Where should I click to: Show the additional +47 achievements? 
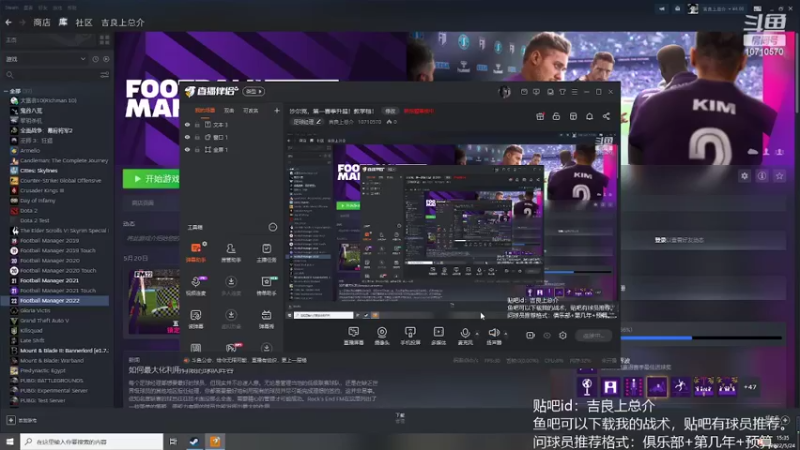pyautogui.click(x=749, y=387)
